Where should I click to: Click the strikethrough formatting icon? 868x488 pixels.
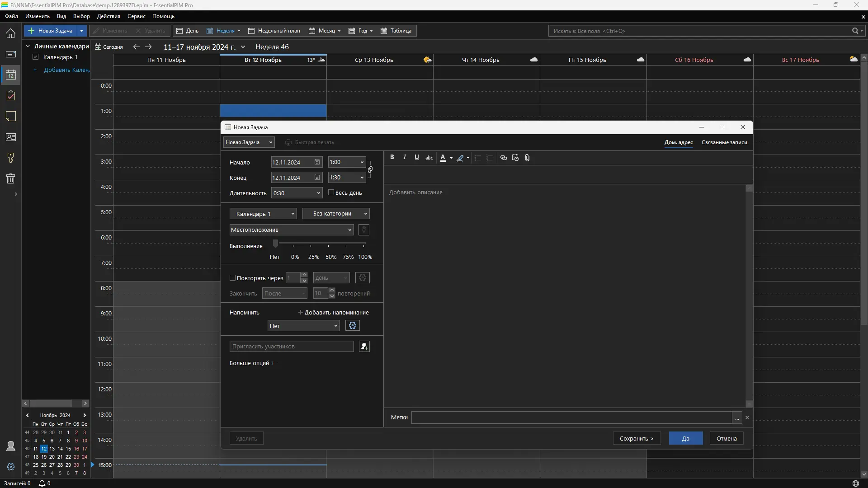pos(429,158)
